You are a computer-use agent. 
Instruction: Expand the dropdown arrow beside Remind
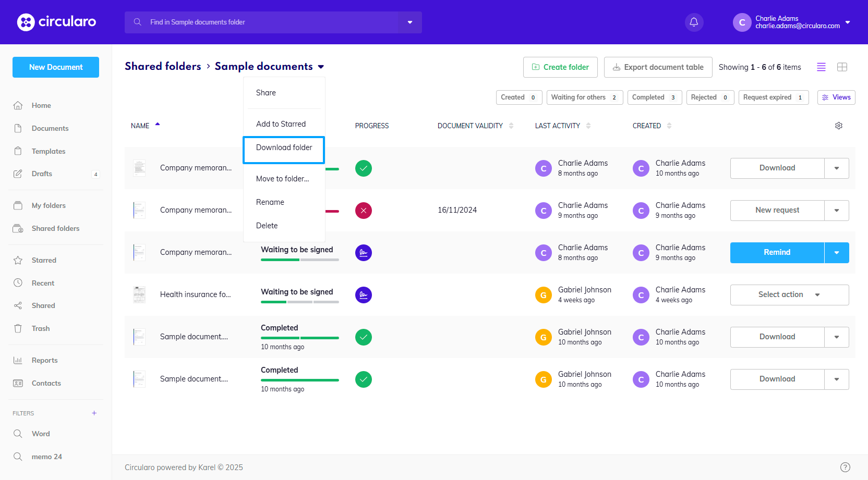[837, 253]
